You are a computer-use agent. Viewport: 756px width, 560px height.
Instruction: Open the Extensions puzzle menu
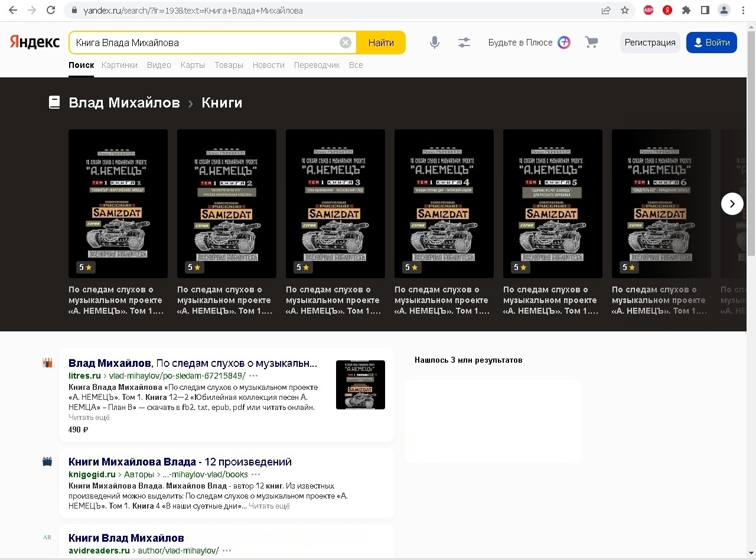point(686,10)
